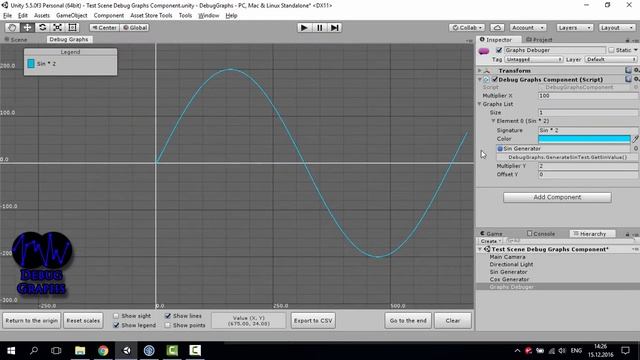640x360 pixels.
Task: Open File Explorer from taskbar
Action: coord(80,351)
